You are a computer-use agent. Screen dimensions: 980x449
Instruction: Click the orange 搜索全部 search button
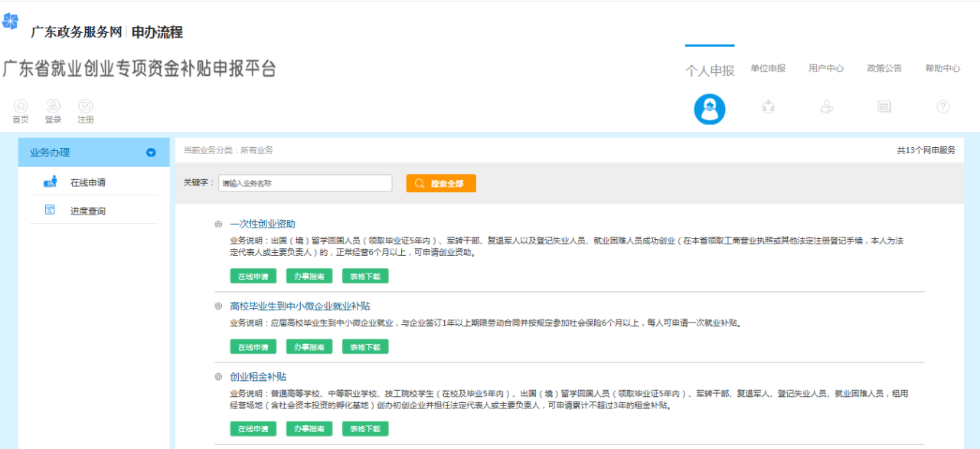(441, 182)
